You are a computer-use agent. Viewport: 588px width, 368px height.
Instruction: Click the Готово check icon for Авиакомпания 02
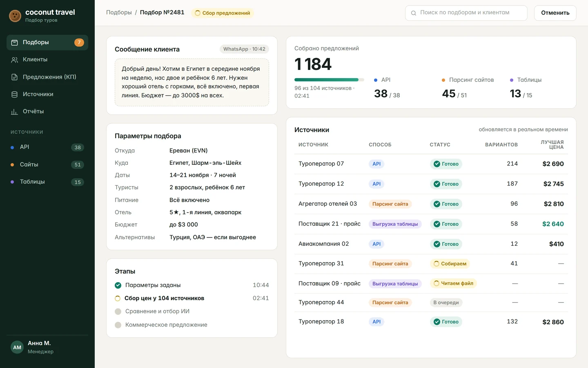[x=437, y=244]
